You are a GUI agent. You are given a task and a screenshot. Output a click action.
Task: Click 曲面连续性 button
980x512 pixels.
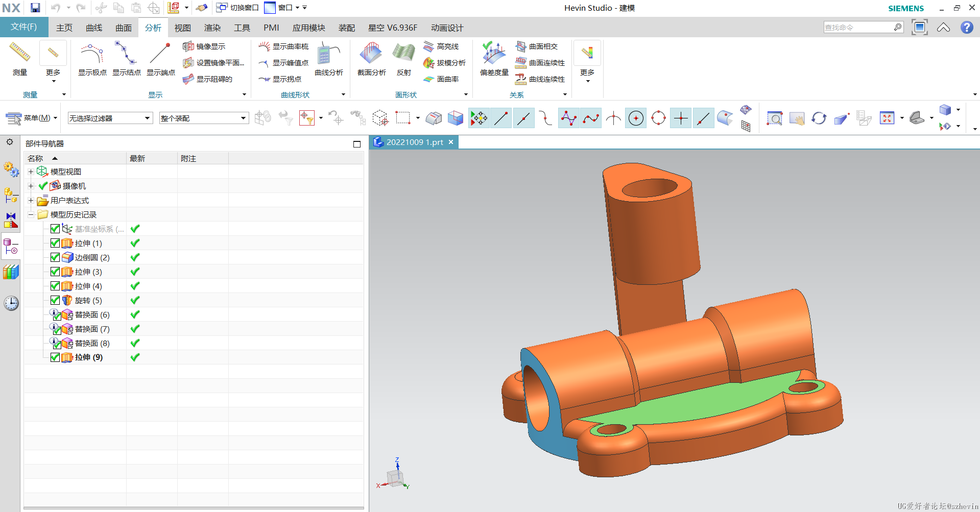point(540,63)
